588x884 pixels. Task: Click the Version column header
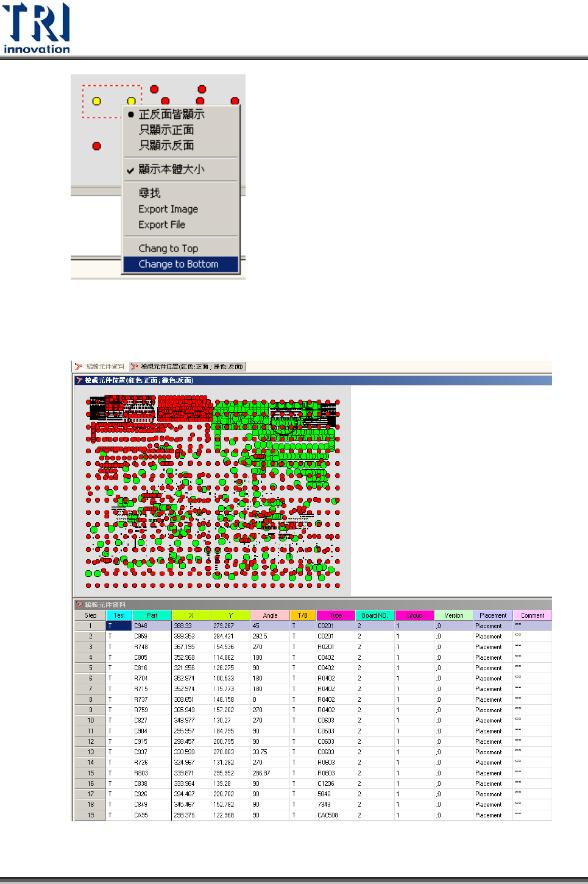click(x=454, y=615)
